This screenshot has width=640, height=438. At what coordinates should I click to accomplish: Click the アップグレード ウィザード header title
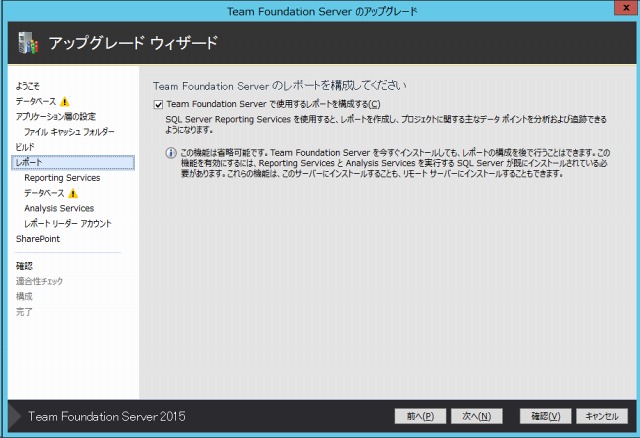click(133, 43)
